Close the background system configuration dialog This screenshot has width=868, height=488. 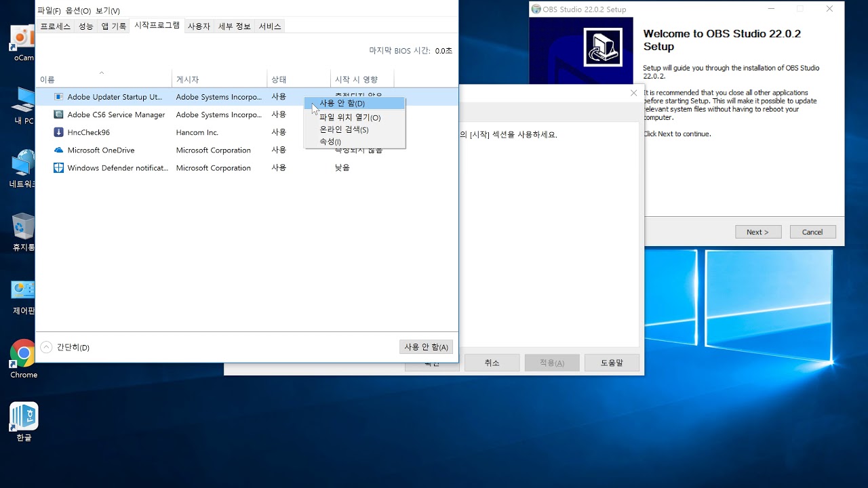click(633, 93)
